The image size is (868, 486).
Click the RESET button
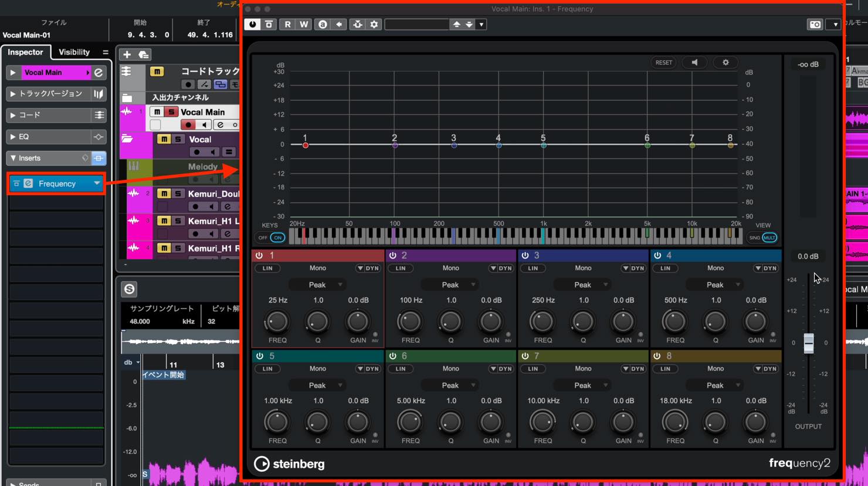664,63
